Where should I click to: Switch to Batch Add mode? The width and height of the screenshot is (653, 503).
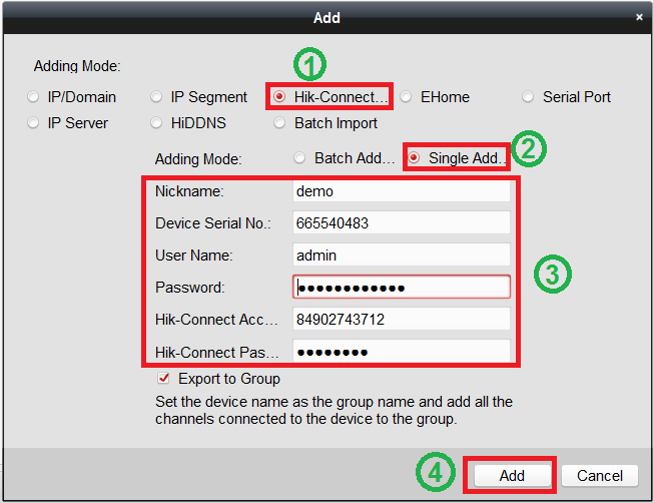click(x=300, y=158)
